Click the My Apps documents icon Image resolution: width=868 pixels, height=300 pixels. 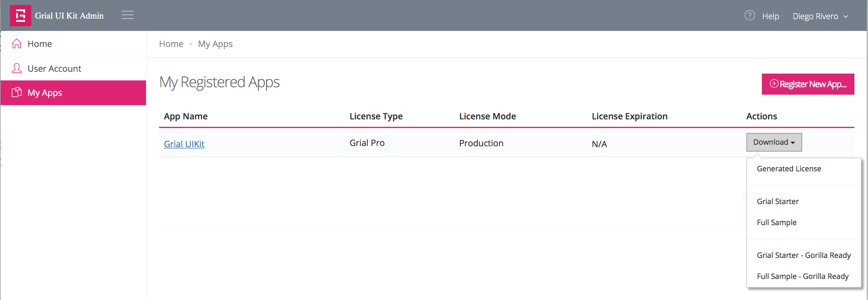point(16,92)
